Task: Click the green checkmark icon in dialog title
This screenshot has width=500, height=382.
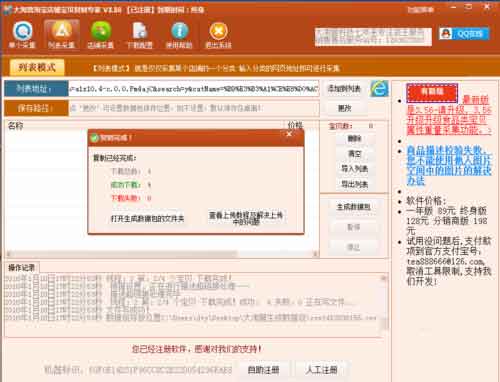Action: tap(95, 138)
